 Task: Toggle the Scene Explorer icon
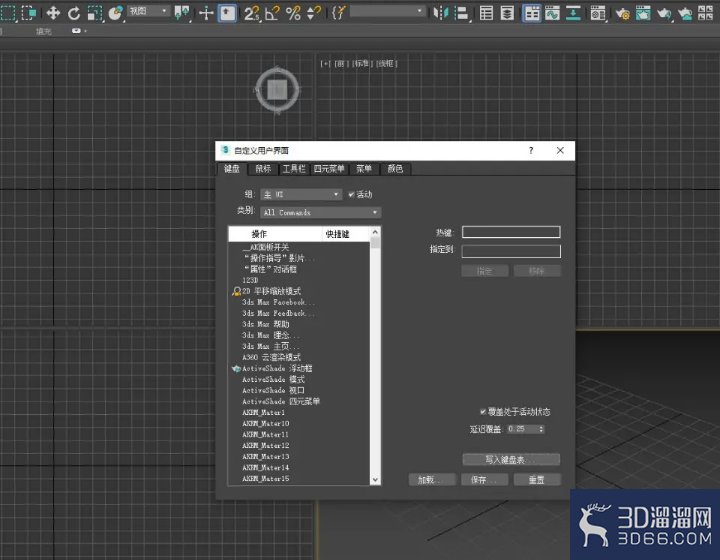(x=486, y=13)
